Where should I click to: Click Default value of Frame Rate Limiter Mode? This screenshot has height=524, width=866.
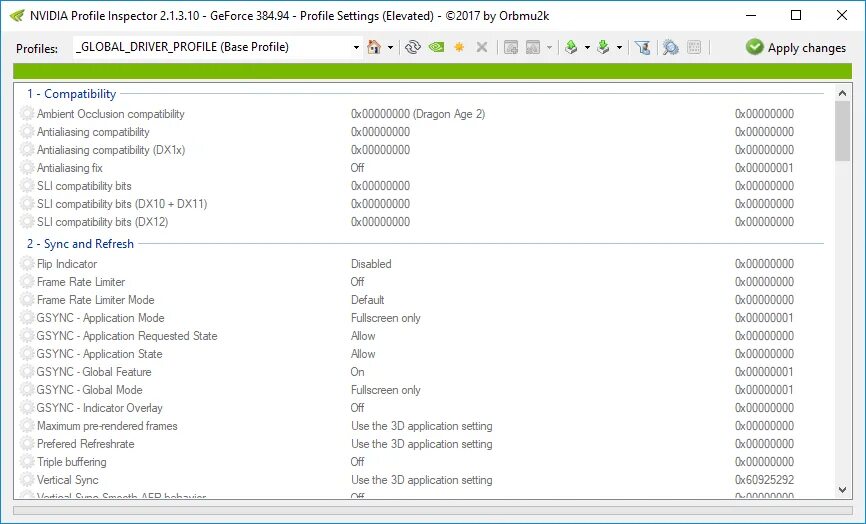367,300
